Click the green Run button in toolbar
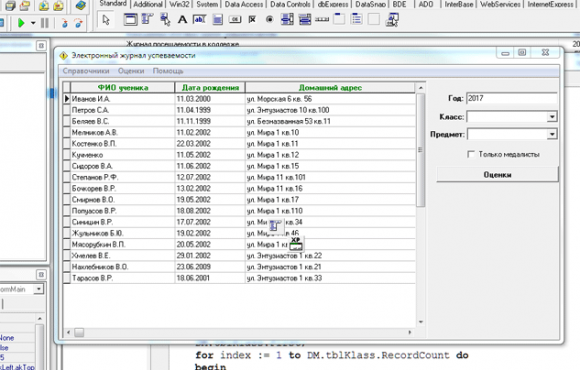This screenshot has height=370, width=580. [21, 23]
